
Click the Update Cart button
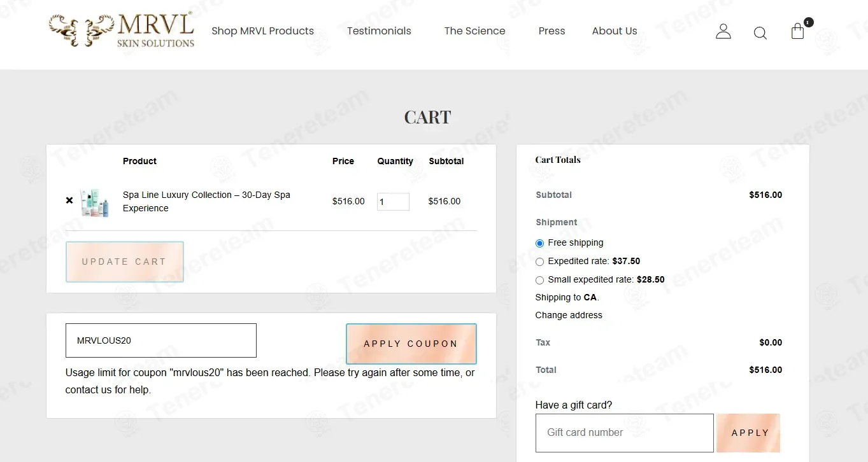(125, 262)
